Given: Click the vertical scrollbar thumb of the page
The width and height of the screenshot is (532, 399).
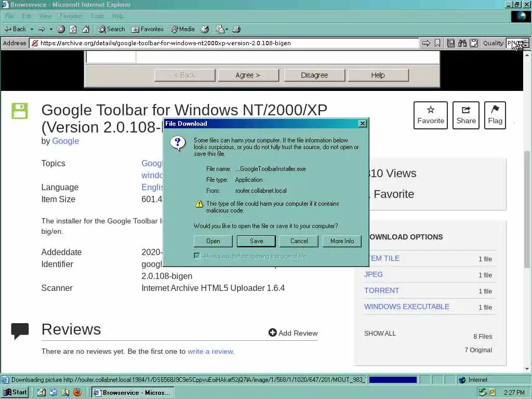Looking at the screenshot, I should (527, 209).
